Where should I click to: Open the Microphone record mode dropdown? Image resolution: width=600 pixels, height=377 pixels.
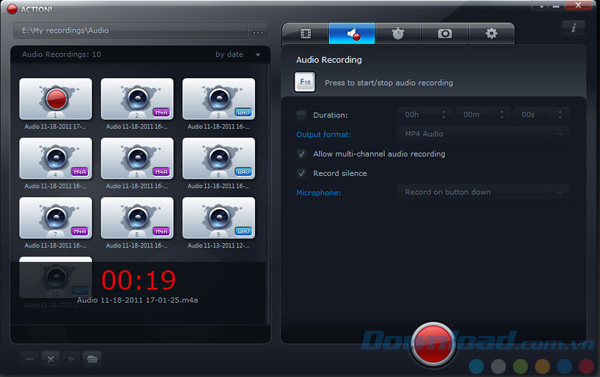(x=483, y=192)
